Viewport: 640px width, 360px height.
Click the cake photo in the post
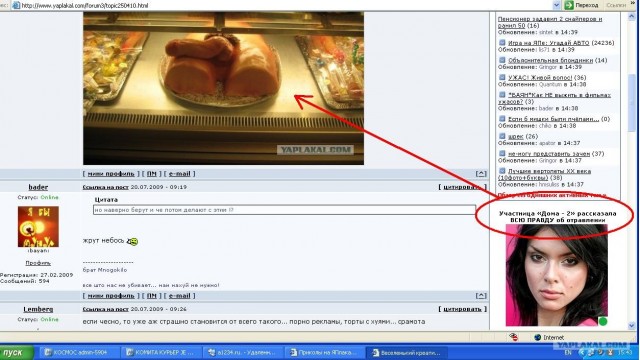(x=223, y=88)
